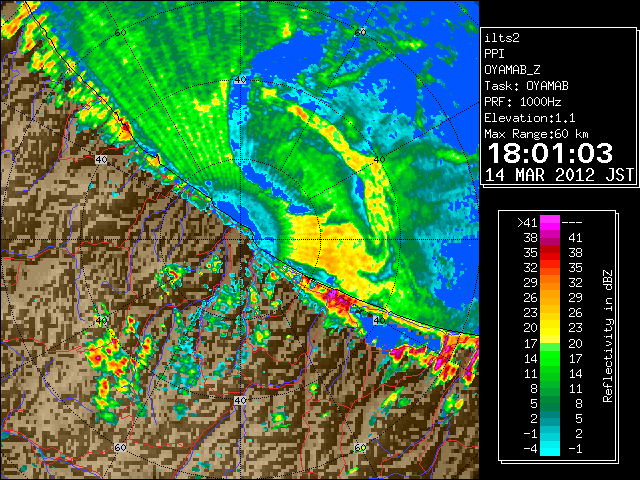Click the 'Elevation:1.1' value
Image resolution: width=640 pixels, height=480 pixels.
[530, 118]
